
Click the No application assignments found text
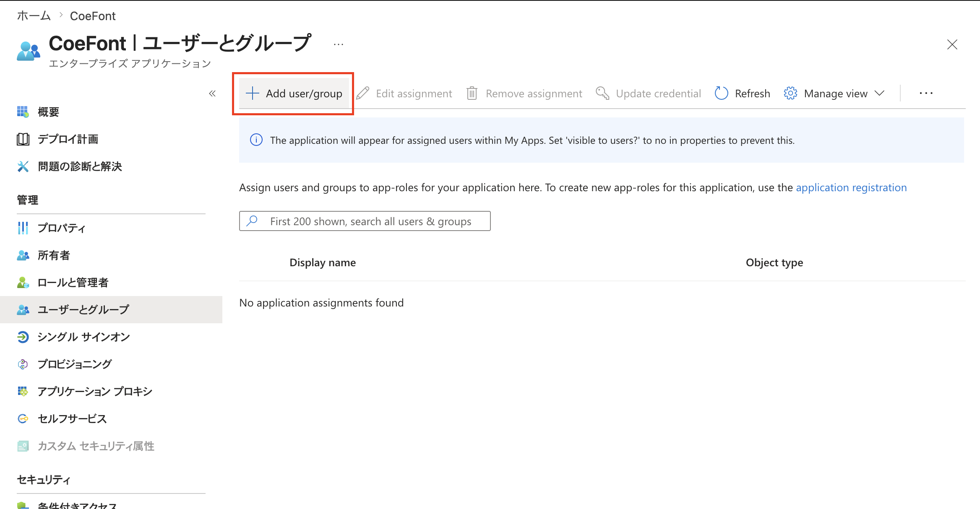coord(321,303)
